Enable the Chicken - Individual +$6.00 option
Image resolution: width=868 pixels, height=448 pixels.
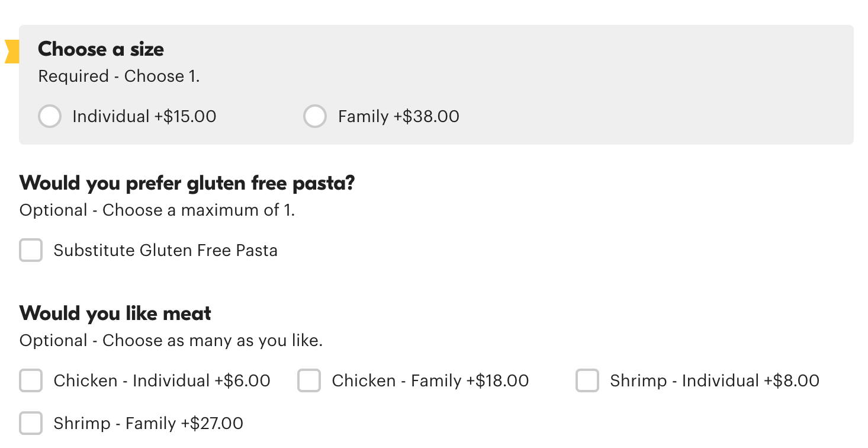(x=31, y=381)
